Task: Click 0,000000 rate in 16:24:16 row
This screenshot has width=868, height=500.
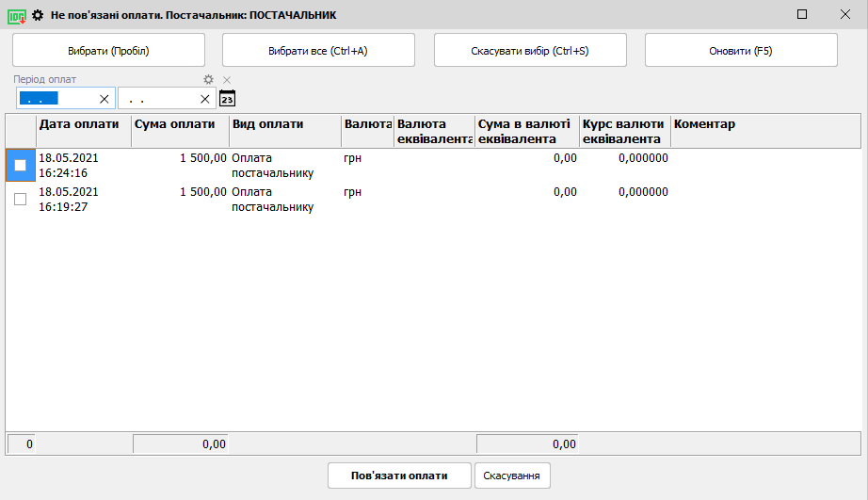Action: pos(643,158)
